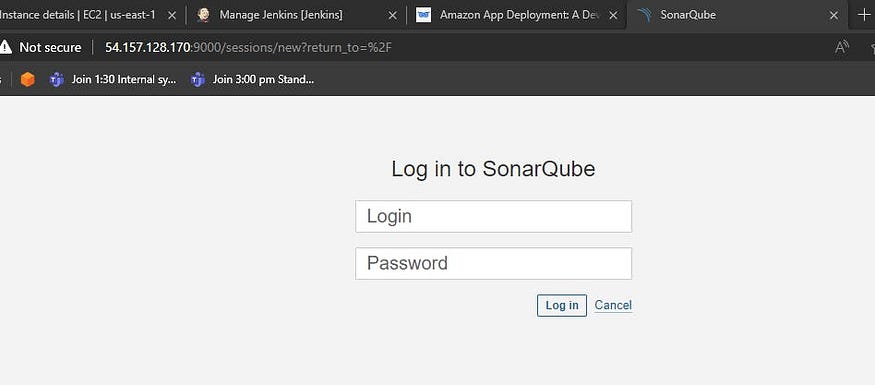This screenshot has height=385, width=875.
Task: Click the Login username field
Action: click(493, 216)
